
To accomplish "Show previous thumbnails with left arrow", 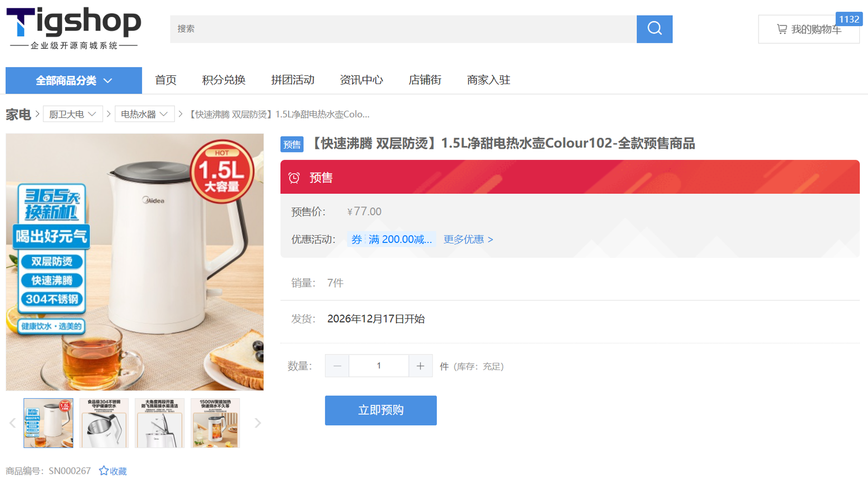I will (12, 423).
